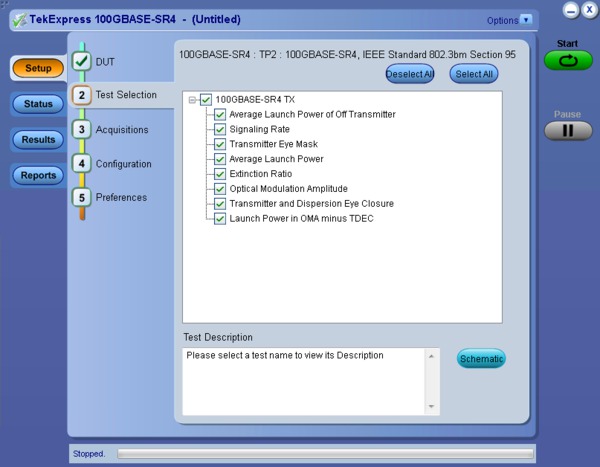
Task: Switch to the Results panel
Action: point(38,139)
